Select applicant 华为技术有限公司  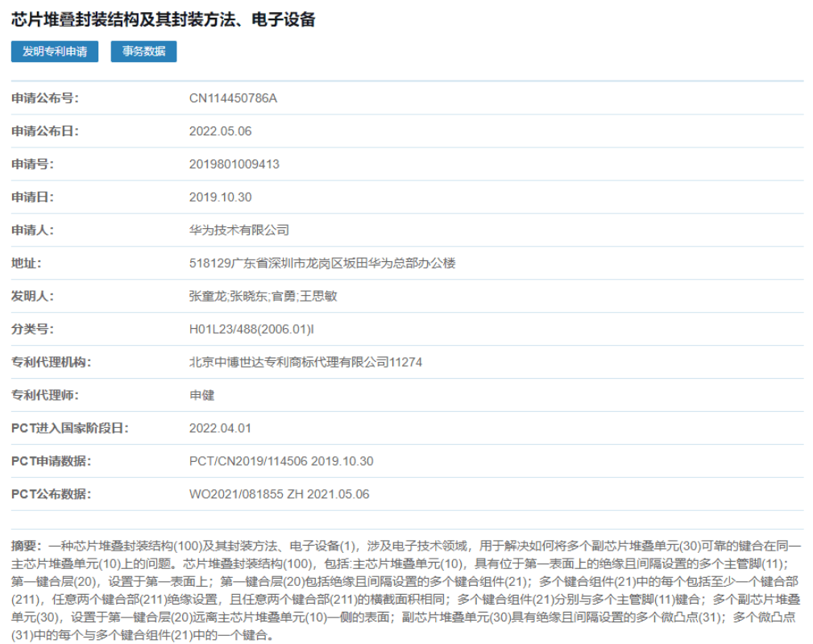coord(239,231)
